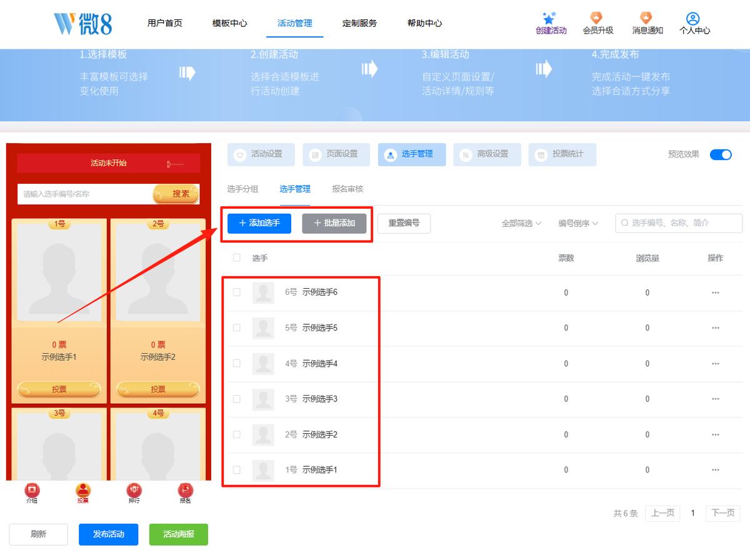Click the 下一页 pagination button
The height and width of the screenshot is (560, 750).
pyautogui.click(x=723, y=513)
